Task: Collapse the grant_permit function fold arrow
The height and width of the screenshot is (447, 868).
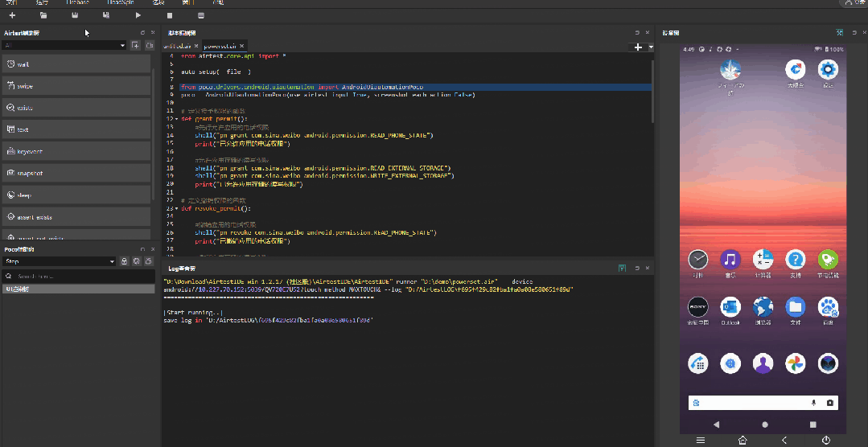Action: 176,118
